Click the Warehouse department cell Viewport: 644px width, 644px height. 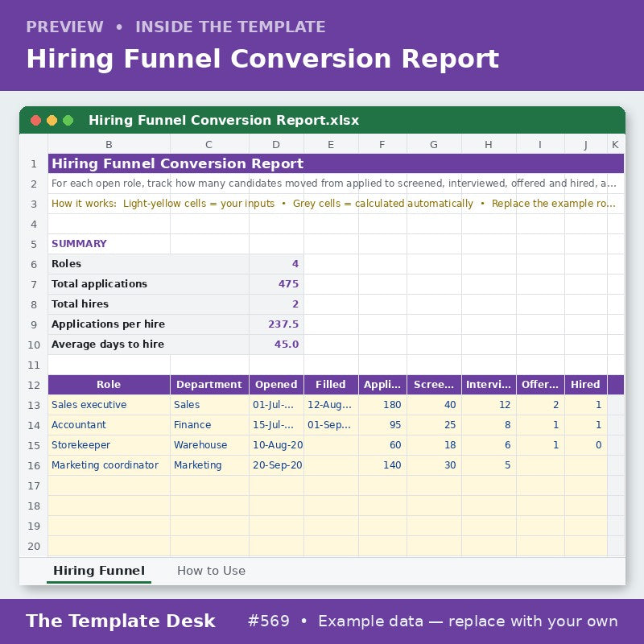209,445
